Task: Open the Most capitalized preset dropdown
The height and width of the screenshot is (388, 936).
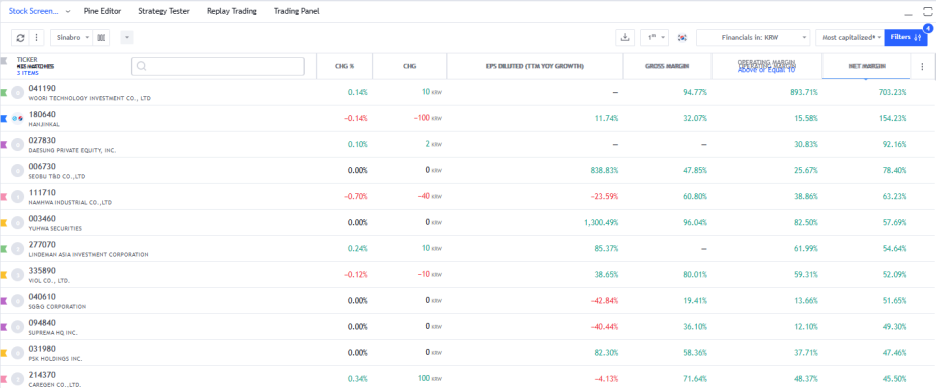Action: click(850, 38)
